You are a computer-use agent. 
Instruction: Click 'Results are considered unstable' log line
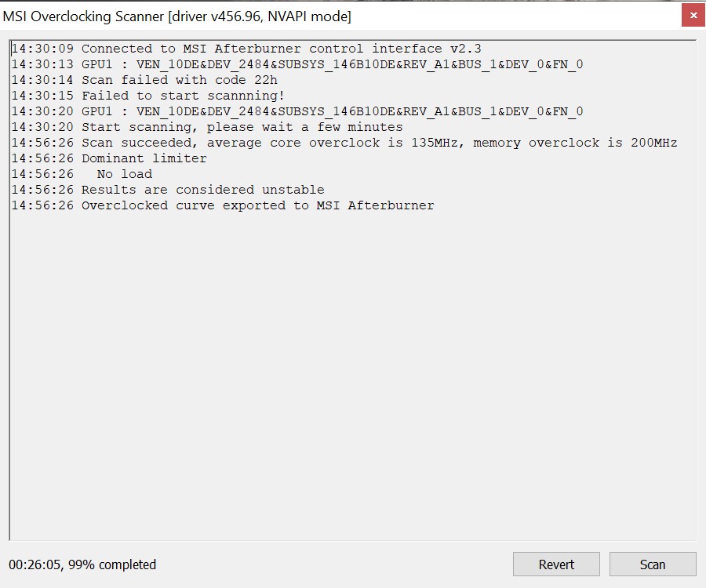(x=202, y=190)
